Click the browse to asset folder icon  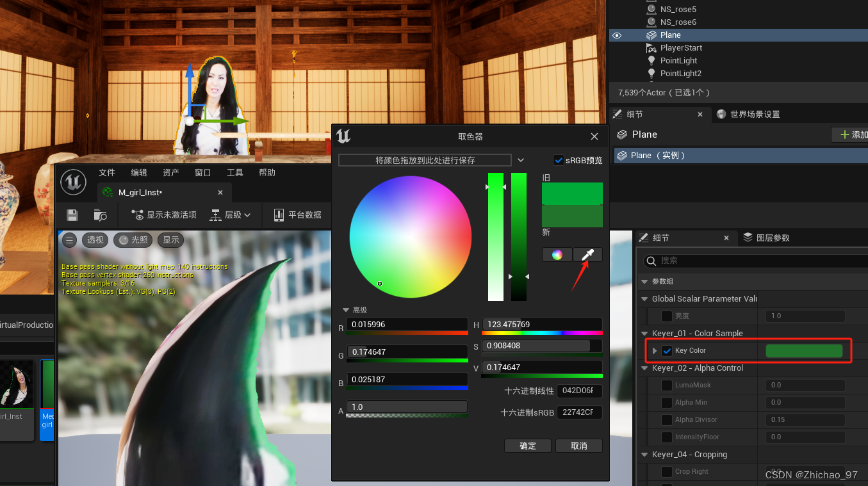pyautogui.click(x=100, y=215)
